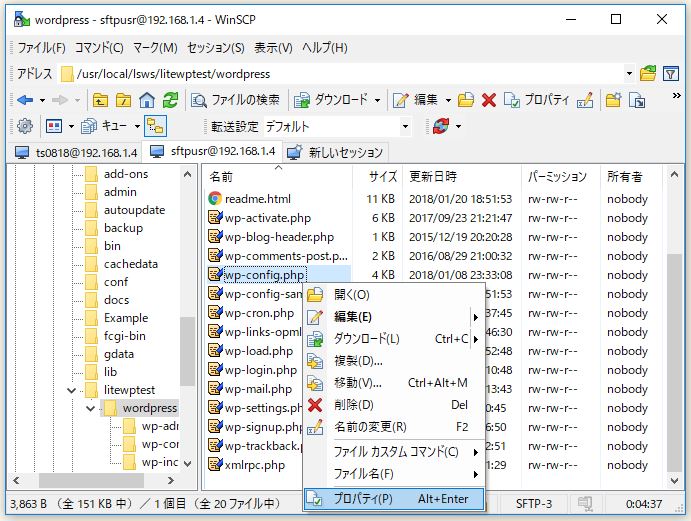691x521 pixels.
Task: Click the red X delete icon in toolbar
Action: [489, 100]
